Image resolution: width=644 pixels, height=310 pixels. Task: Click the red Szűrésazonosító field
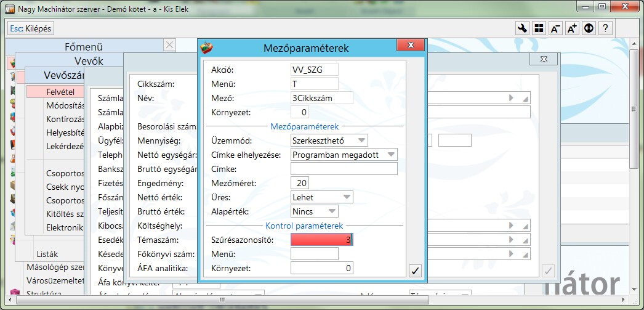(321, 240)
